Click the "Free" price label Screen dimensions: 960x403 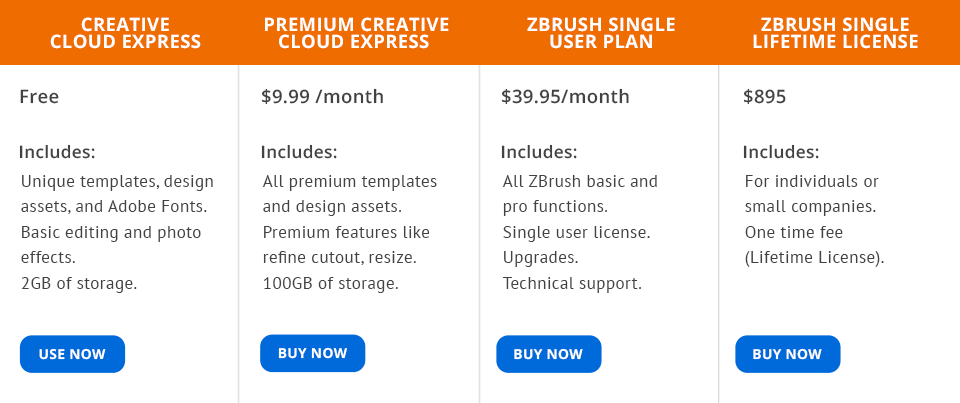40,97
